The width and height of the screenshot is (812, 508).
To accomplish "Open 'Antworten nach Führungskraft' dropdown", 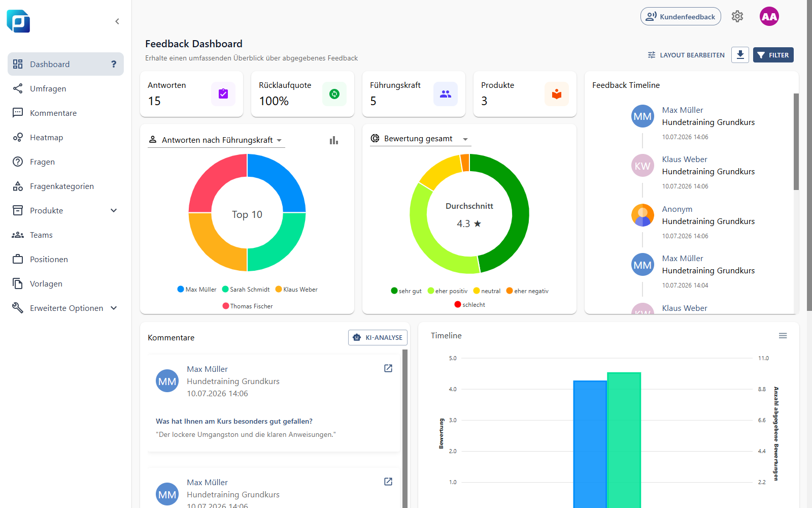I will tap(216, 140).
